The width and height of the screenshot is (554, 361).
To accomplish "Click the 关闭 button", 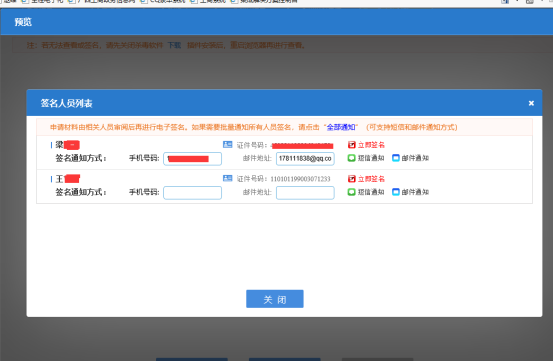I will (x=275, y=299).
